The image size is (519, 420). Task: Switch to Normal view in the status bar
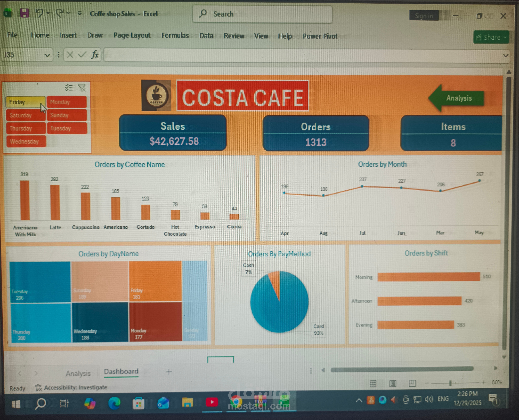[373, 383]
